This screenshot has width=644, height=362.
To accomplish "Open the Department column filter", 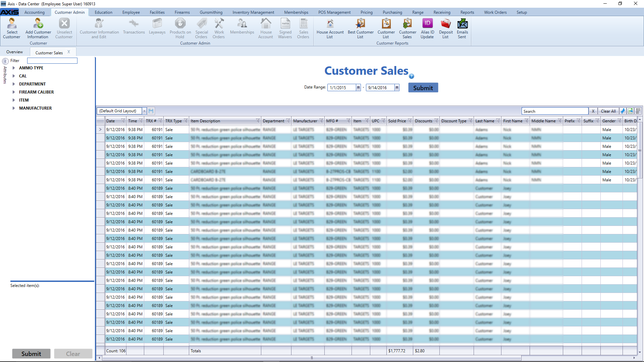I will pos(288,121).
